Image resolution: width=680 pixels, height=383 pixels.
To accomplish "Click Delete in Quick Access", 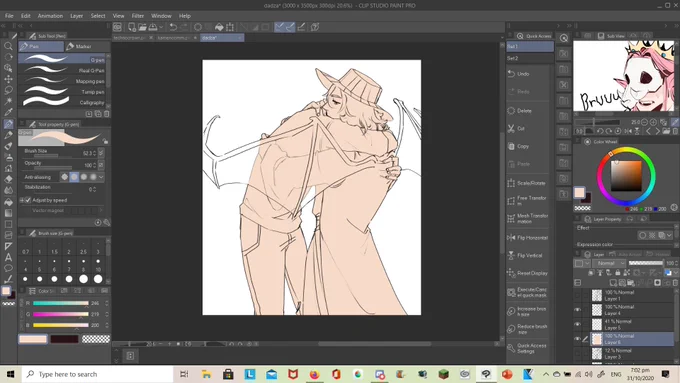I will [528, 111].
